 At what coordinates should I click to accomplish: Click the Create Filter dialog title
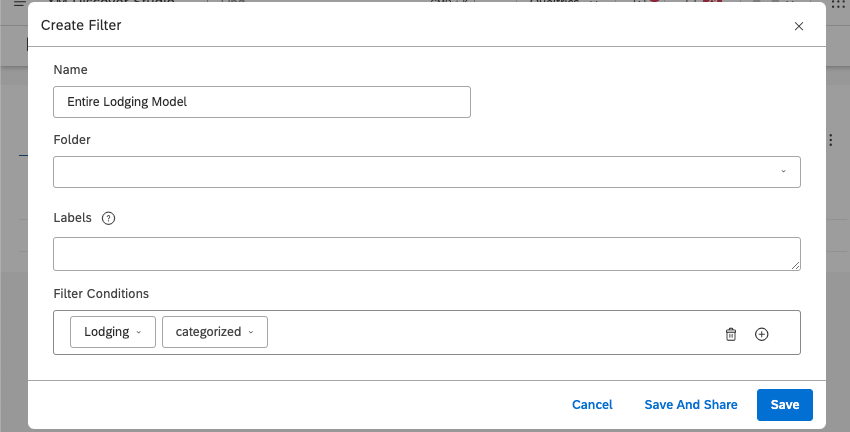point(81,25)
